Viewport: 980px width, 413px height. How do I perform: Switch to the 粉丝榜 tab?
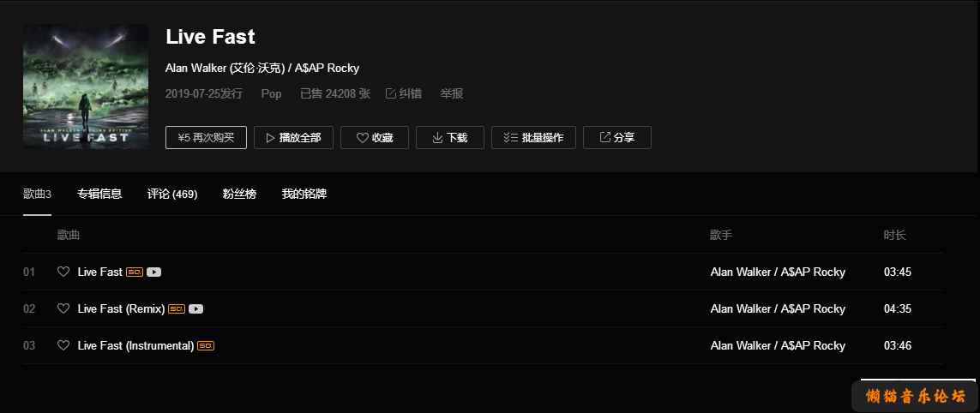pyautogui.click(x=239, y=194)
